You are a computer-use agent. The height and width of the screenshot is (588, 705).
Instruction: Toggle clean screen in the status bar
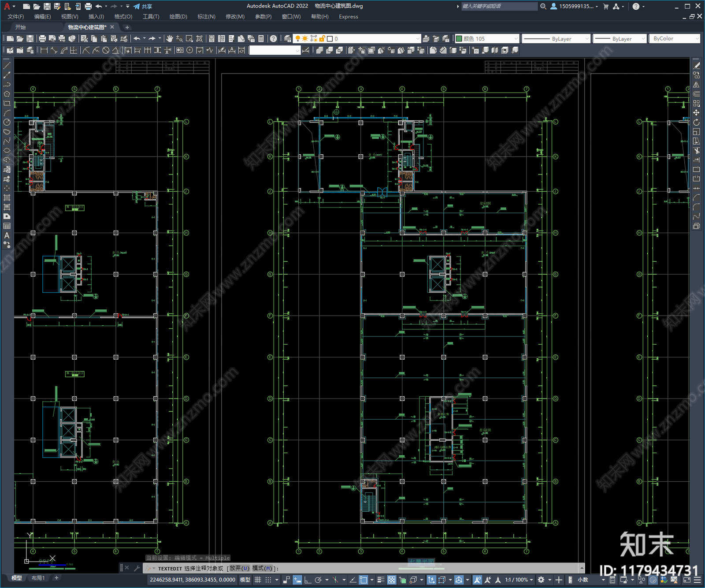[686, 580]
